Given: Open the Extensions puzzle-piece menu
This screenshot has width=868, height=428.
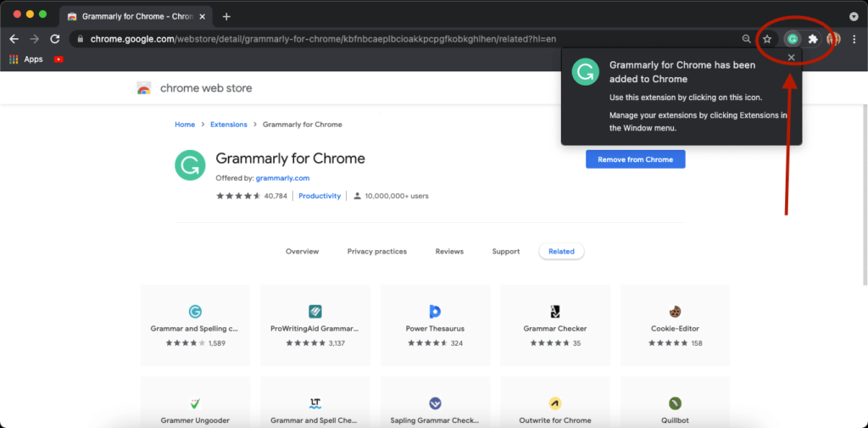Looking at the screenshot, I should 813,39.
